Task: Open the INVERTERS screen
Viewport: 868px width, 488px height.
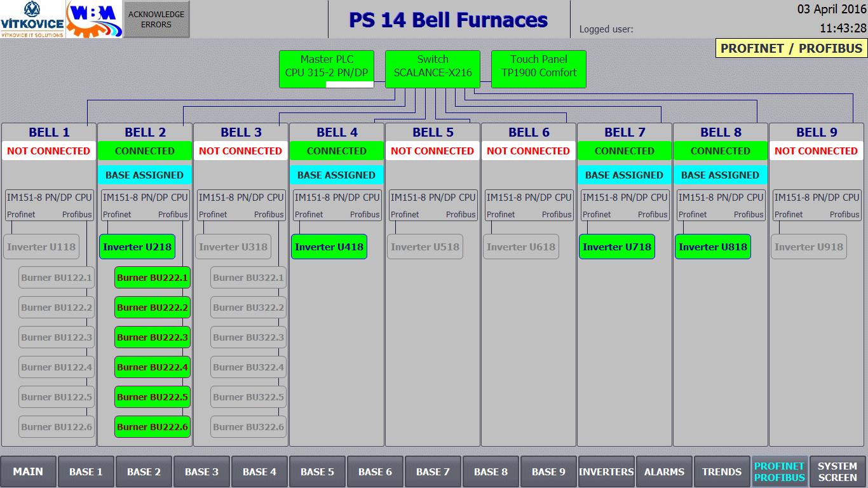Action: pos(607,471)
